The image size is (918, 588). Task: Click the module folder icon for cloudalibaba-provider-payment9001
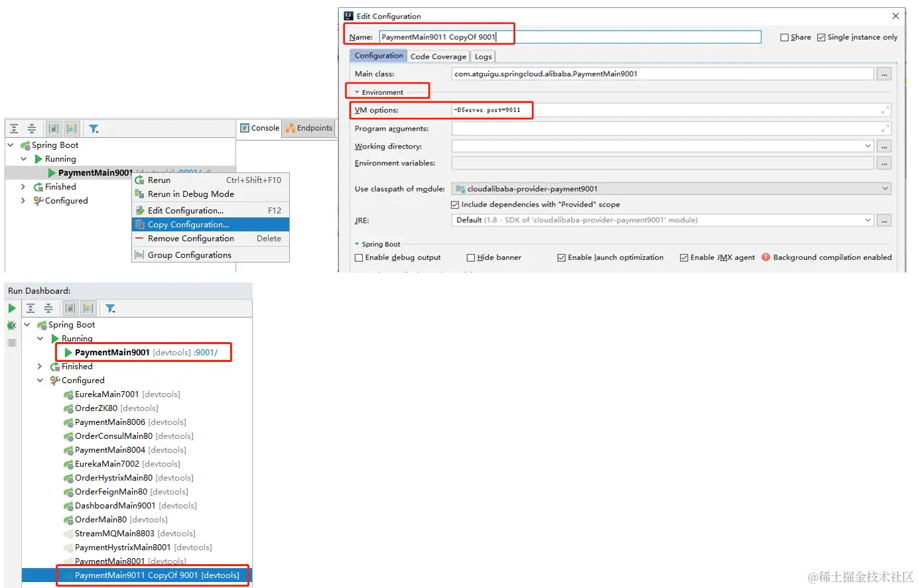[x=460, y=189]
